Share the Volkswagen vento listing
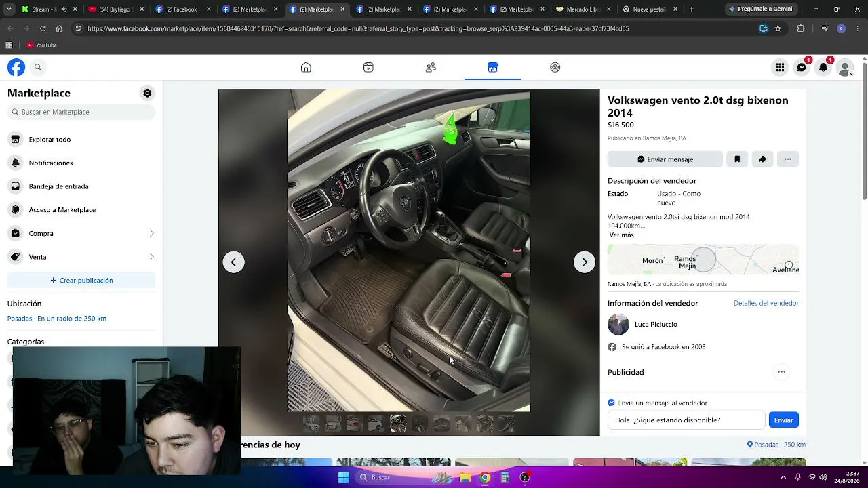This screenshot has height=488, width=868. [762, 159]
